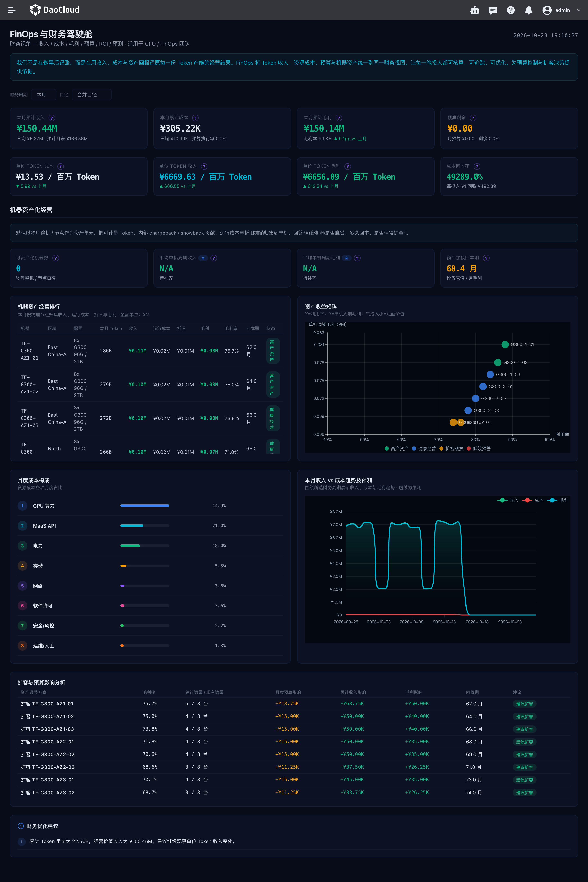Click the DaoCloud logo
Screen dimensions: 588x882
tap(55, 10)
